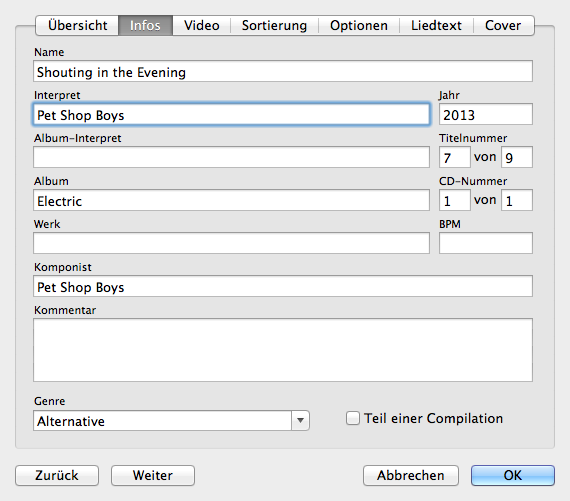The height and width of the screenshot is (501, 570).
Task: Focus the Komponist text field
Action: (x=283, y=286)
